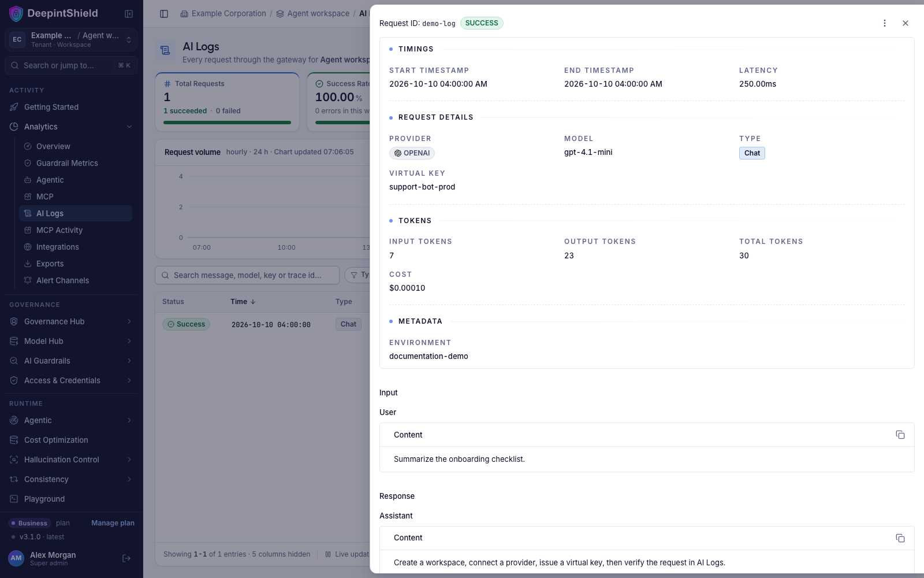924x578 pixels.
Task: Open the Playground
Action: 72,499
